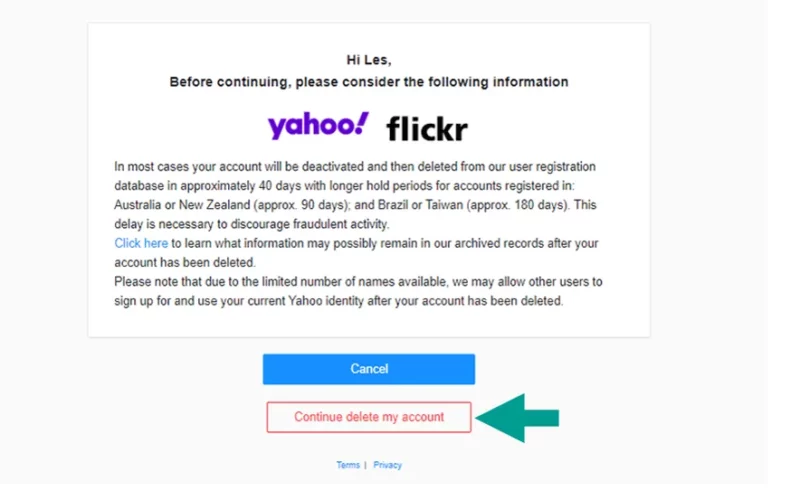The image size is (800, 500).
Task: Click the separator bar between Terms and Privacy
Action: 365,465
